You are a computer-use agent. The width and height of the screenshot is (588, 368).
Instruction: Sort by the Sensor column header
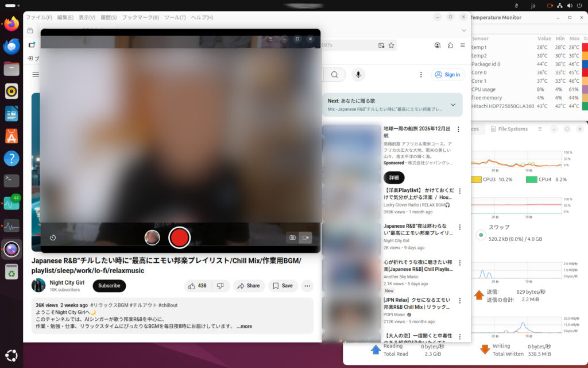click(x=481, y=39)
